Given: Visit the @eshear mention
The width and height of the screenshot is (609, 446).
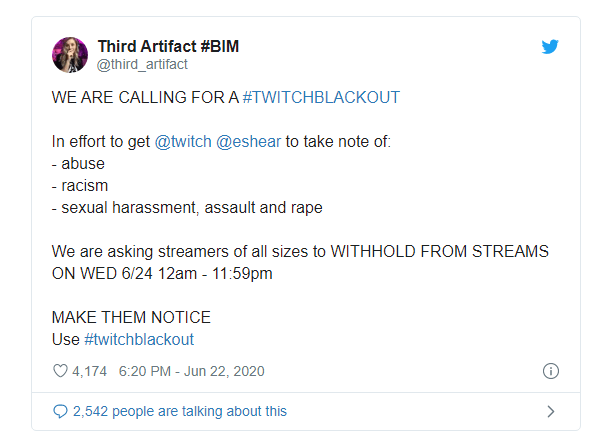Looking at the screenshot, I should [x=248, y=141].
